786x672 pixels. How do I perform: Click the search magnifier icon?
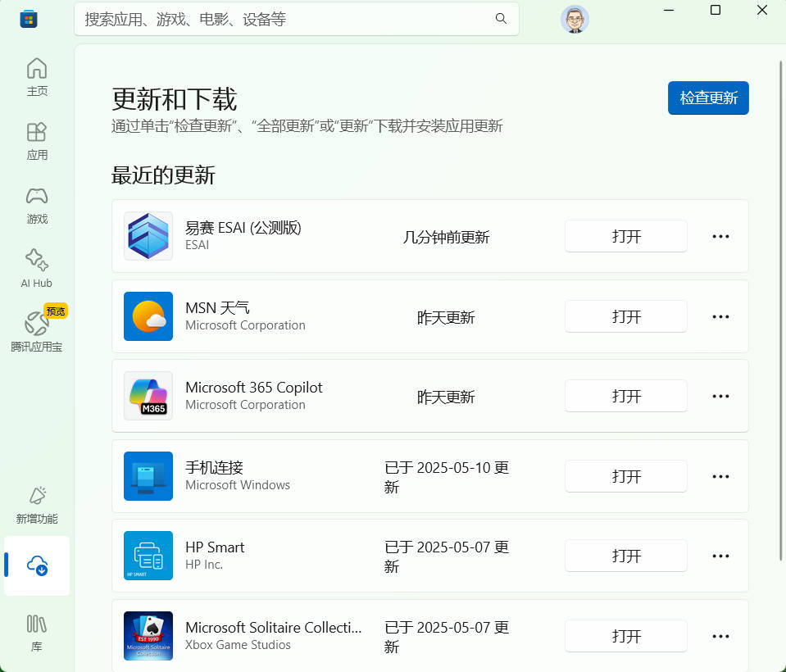[x=501, y=19]
